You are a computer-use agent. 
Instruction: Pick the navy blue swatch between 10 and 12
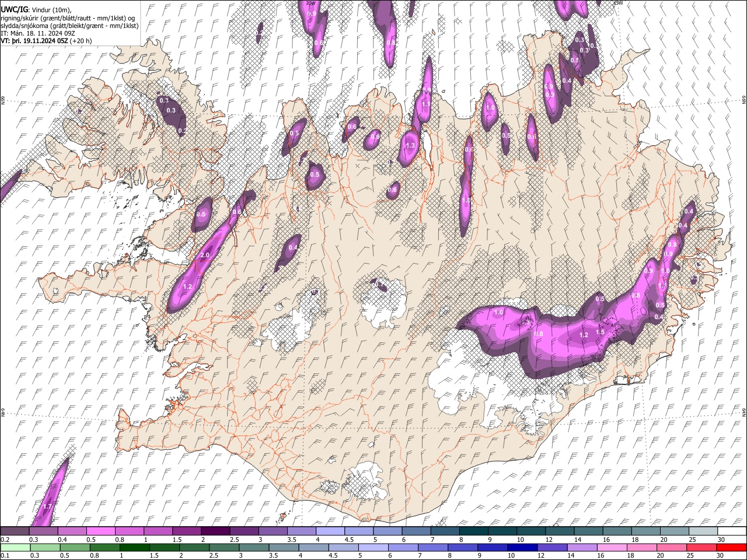[522, 547]
